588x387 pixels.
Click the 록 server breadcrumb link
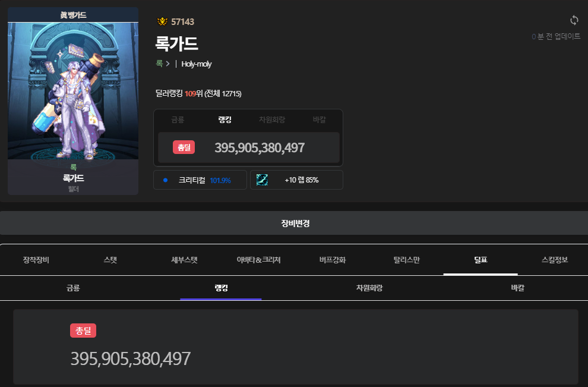click(159, 64)
